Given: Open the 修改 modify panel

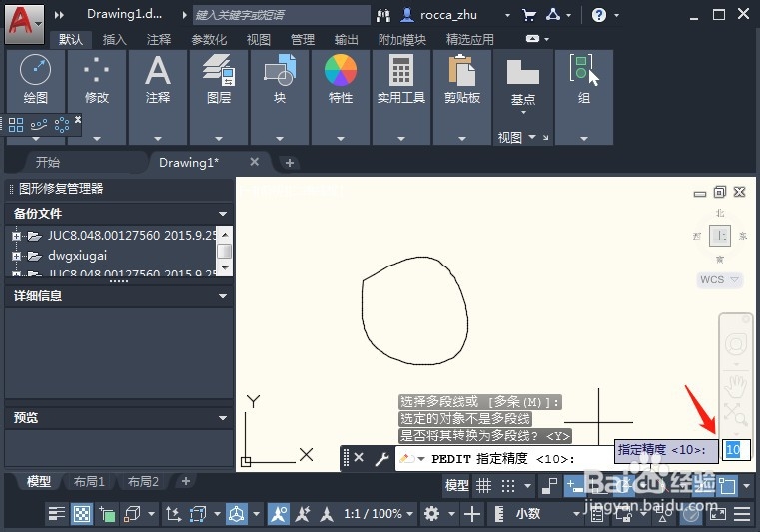Looking at the screenshot, I should pos(97,80).
